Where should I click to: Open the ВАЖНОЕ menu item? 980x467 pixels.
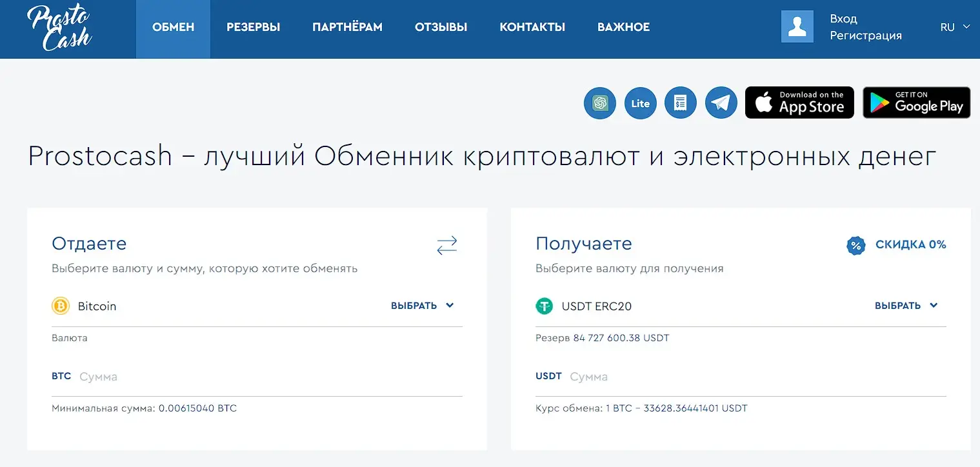tap(624, 27)
